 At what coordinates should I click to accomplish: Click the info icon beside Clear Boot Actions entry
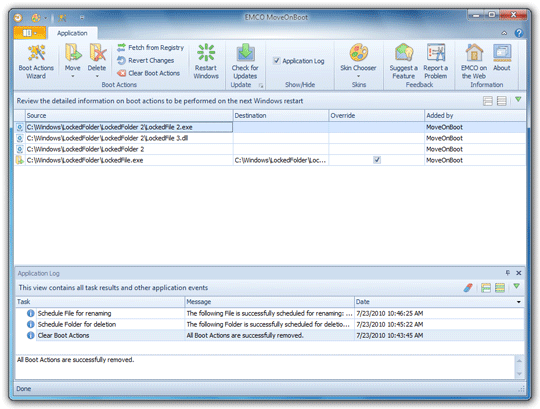pos(31,335)
